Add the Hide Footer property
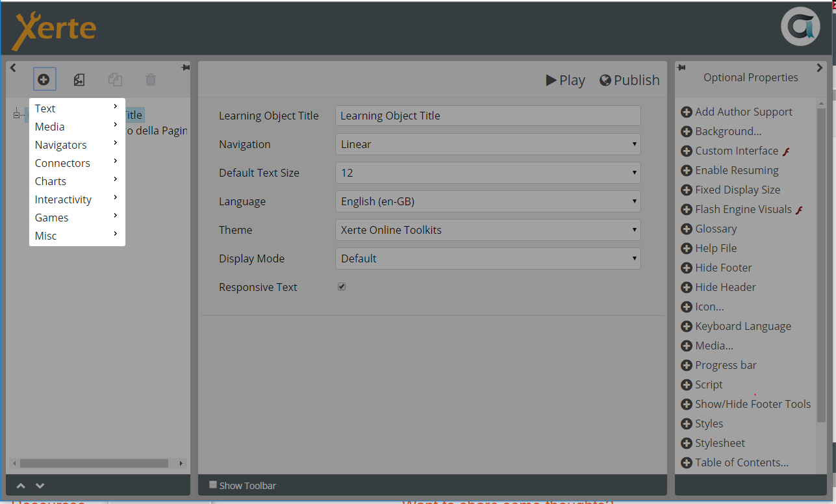 (x=716, y=268)
